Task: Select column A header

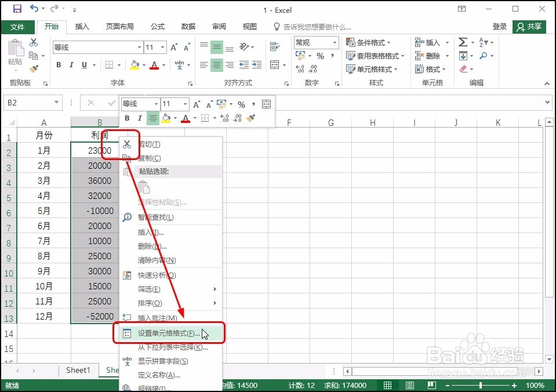Action: [x=44, y=122]
